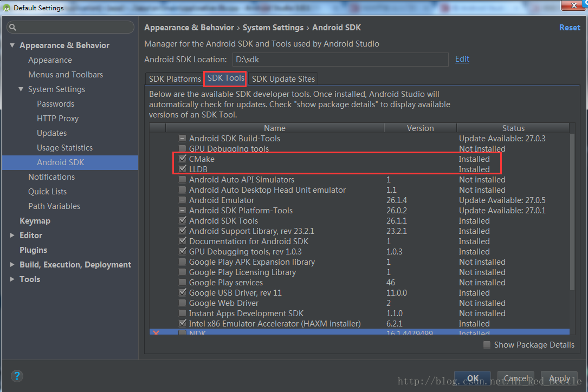Click the Android SDK Location field
This screenshot has height=392, width=588.
pyautogui.click(x=340, y=60)
